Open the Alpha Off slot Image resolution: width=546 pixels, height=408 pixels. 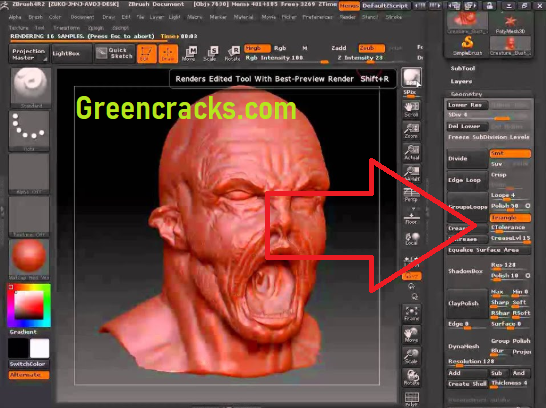coord(29,174)
